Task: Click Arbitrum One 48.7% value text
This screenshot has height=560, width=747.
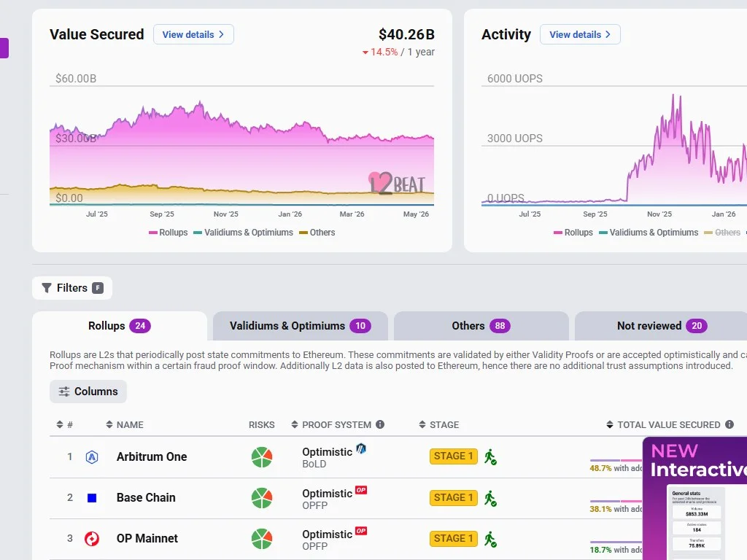Action: [x=600, y=468]
